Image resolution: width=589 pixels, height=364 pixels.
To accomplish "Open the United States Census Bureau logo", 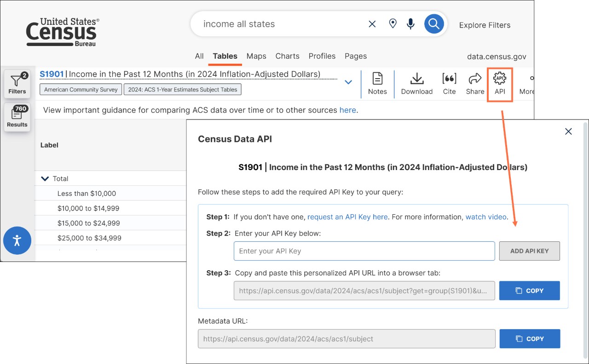I will (x=63, y=32).
